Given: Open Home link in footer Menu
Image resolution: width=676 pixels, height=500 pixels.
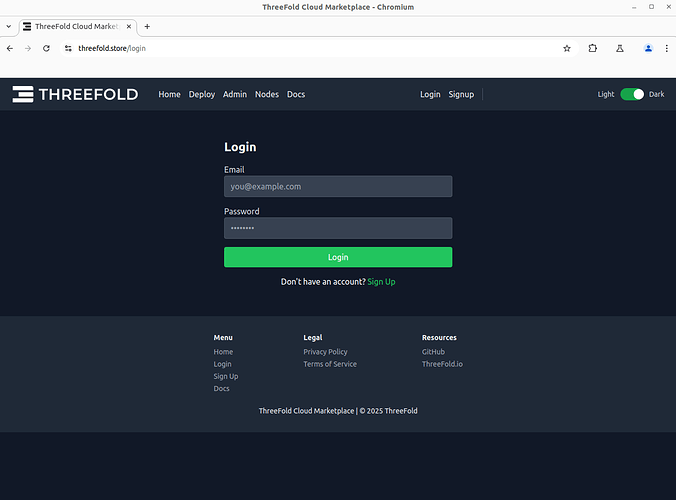Looking at the screenshot, I should tap(223, 352).
